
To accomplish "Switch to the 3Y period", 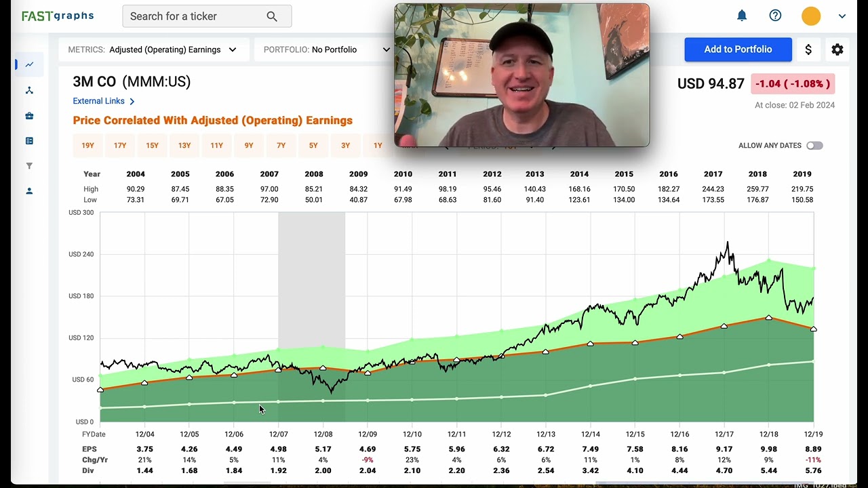I will (x=345, y=146).
